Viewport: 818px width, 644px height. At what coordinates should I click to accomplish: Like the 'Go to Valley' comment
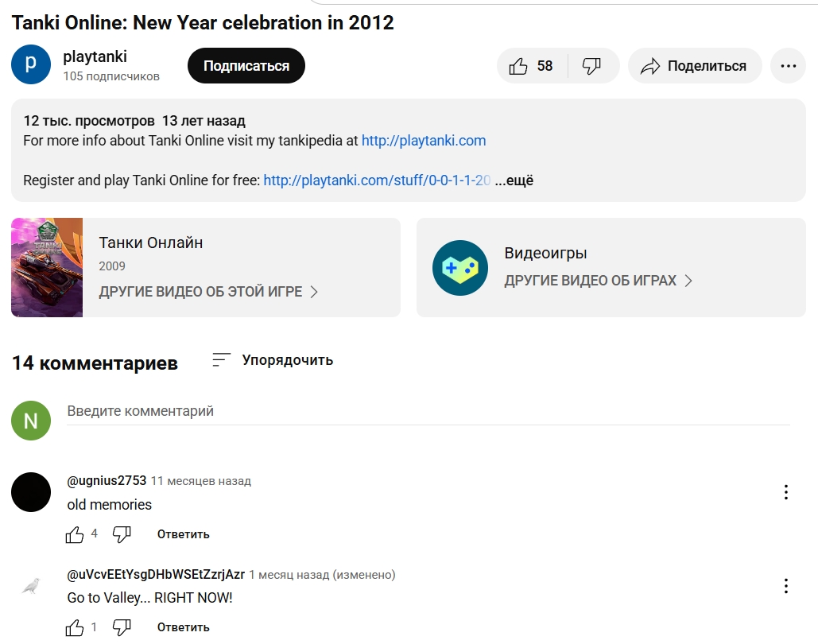point(75,627)
